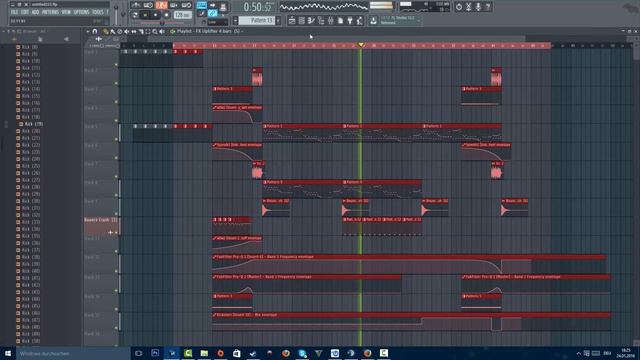Toggle the metronome icon
The height and width of the screenshot is (360, 640).
click(x=136, y=5)
